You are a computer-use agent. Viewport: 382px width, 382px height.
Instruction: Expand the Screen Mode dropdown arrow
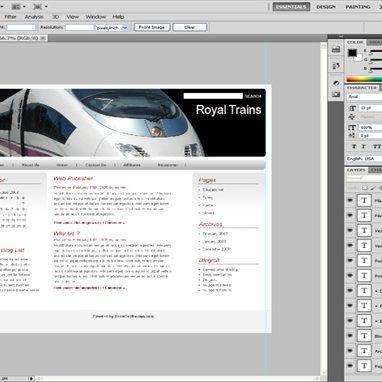tap(46, 7)
